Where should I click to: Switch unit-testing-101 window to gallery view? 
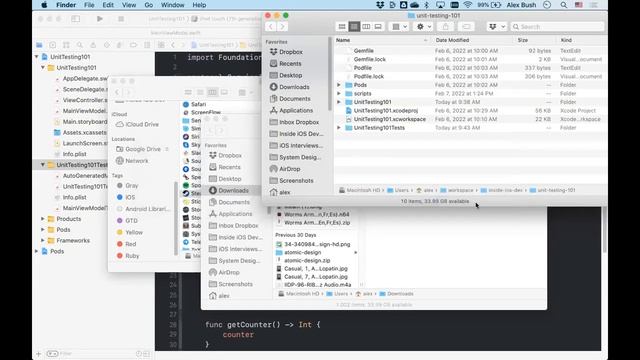(x=378, y=27)
